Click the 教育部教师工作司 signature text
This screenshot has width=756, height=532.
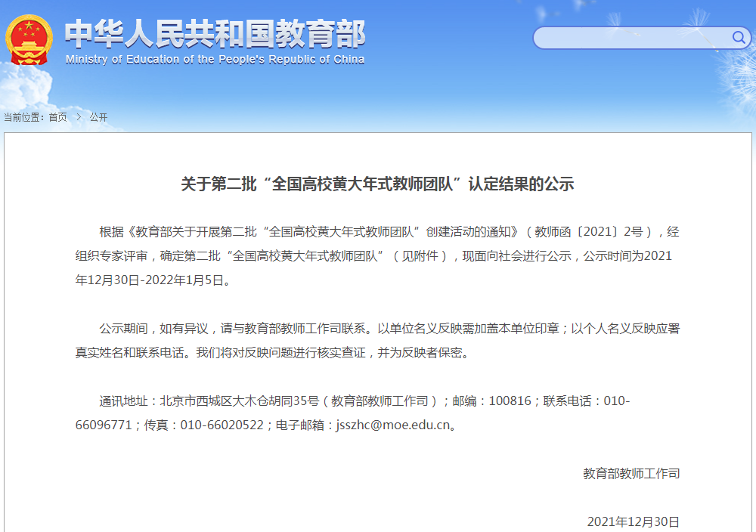pos(630,473)
